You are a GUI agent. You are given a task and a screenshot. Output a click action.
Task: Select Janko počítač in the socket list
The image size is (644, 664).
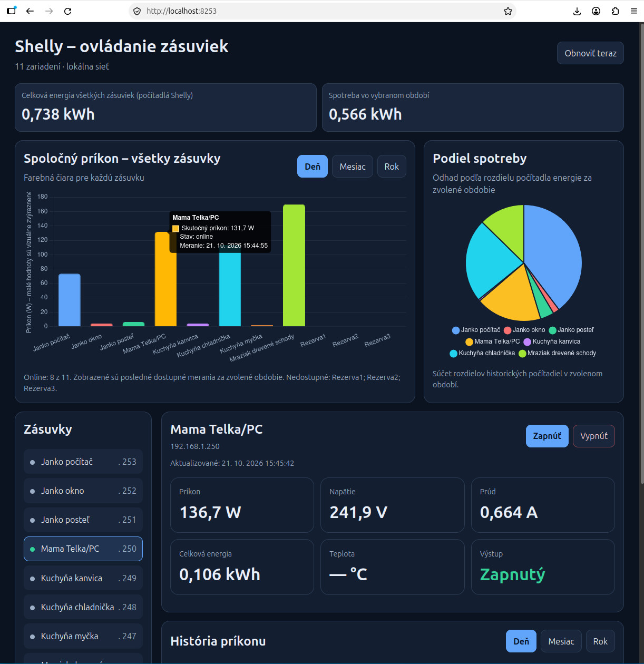pos(83,462)
